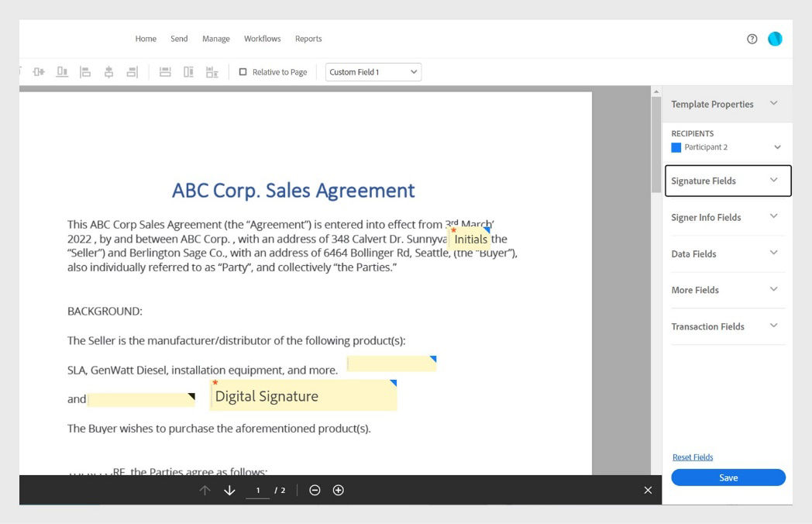Zoom out of the document
The image size is (812, 524).
click(314, 490)
